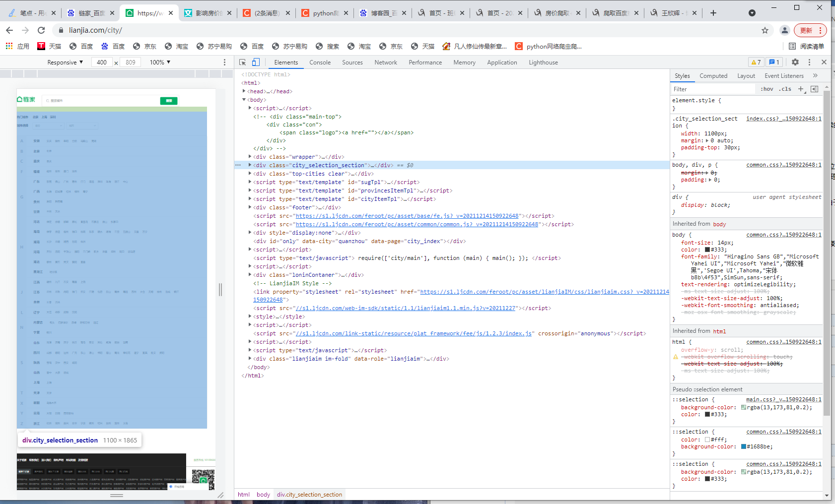Expand the lianjiaim im-fold div node

[x=250, y=359]
